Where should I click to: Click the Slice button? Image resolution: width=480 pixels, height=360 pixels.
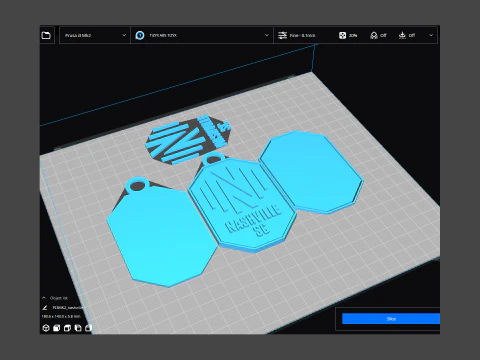click(x=391, y=319)
